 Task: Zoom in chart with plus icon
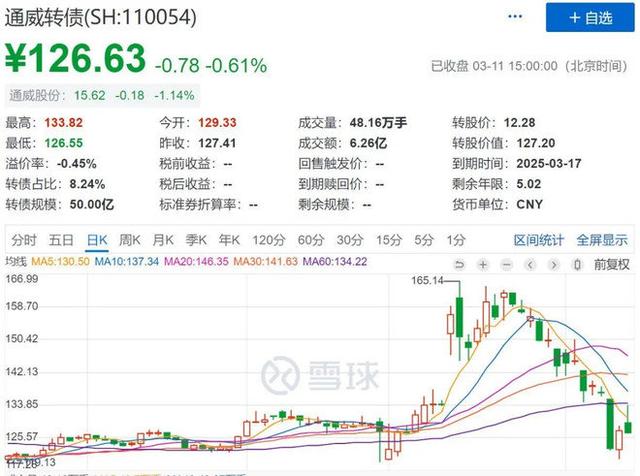pos(483,265)
